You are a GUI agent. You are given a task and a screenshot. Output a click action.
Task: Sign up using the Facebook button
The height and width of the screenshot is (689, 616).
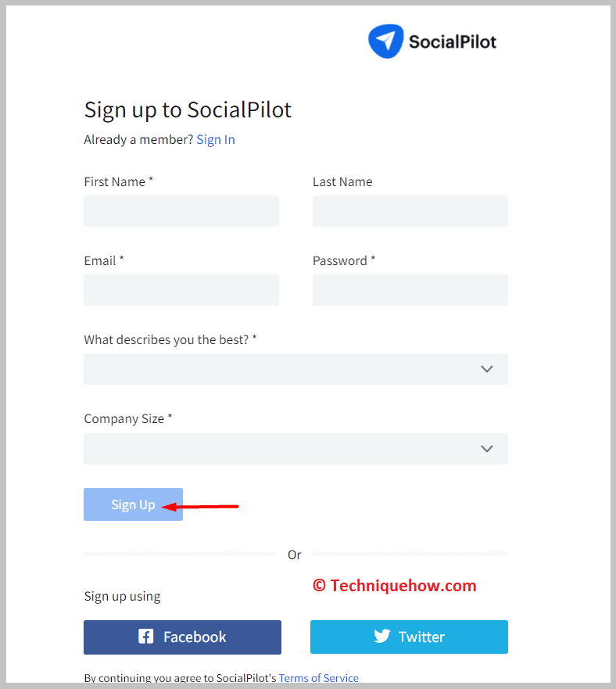pos(182,637)
